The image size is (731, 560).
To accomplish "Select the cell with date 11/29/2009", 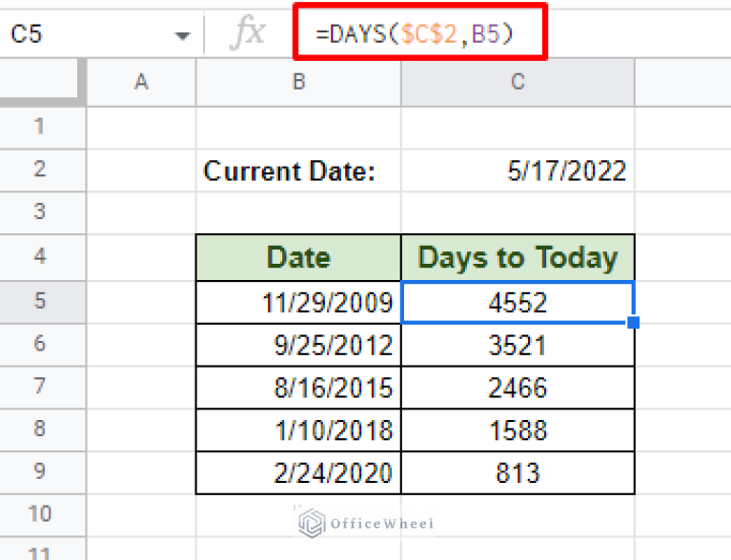I will tap(298, 303).
